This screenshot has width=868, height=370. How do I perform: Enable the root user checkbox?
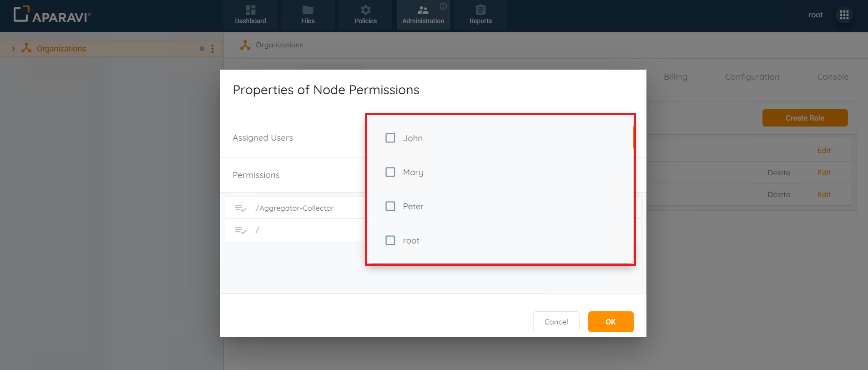390,240
